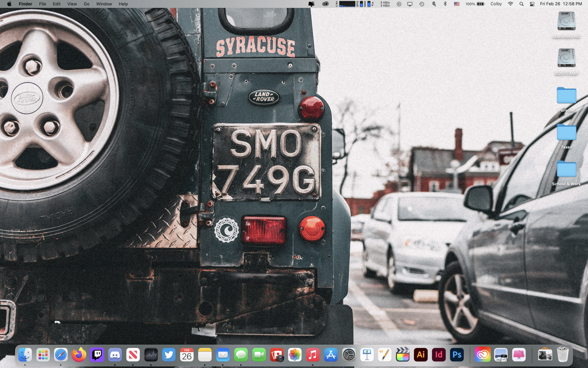Open the Trash in the Dock

[563, 355]
